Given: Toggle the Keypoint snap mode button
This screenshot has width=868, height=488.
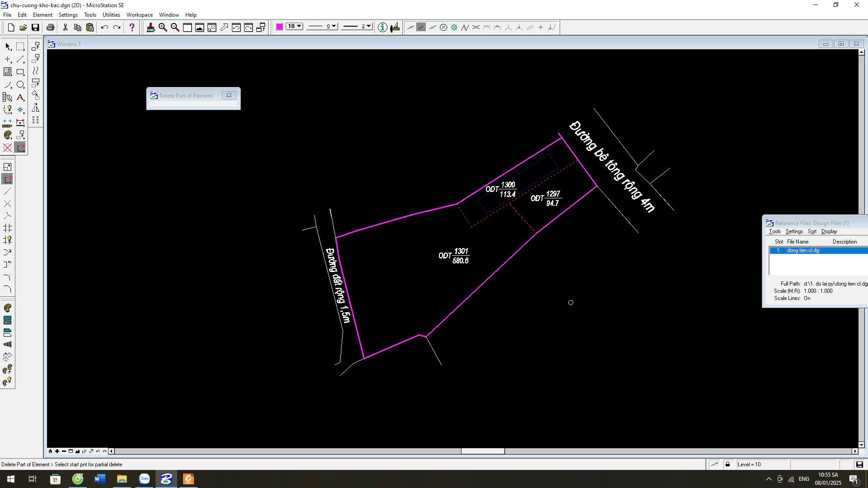Looking at the screenshot, I should [421, 28].
